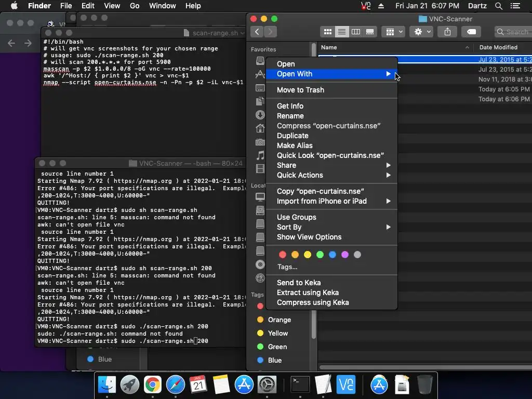The image size is (532, 399).
Task: Click the Finder forward navigation arrow
Action: point(270,32)
